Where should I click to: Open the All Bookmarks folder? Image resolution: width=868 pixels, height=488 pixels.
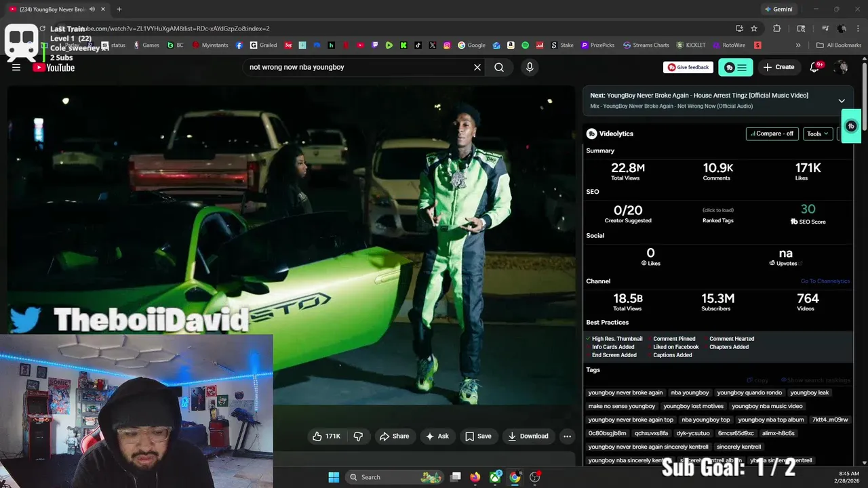pos(838,45)
